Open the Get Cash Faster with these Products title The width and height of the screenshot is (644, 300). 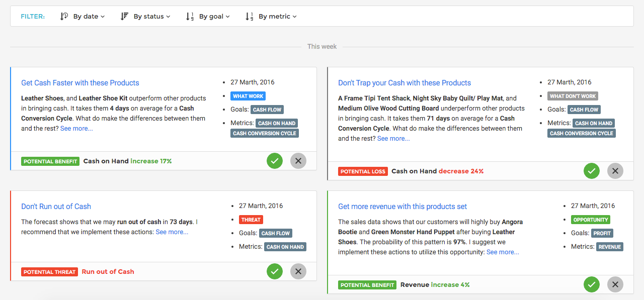pyautogui.click(x=80, y=83)
